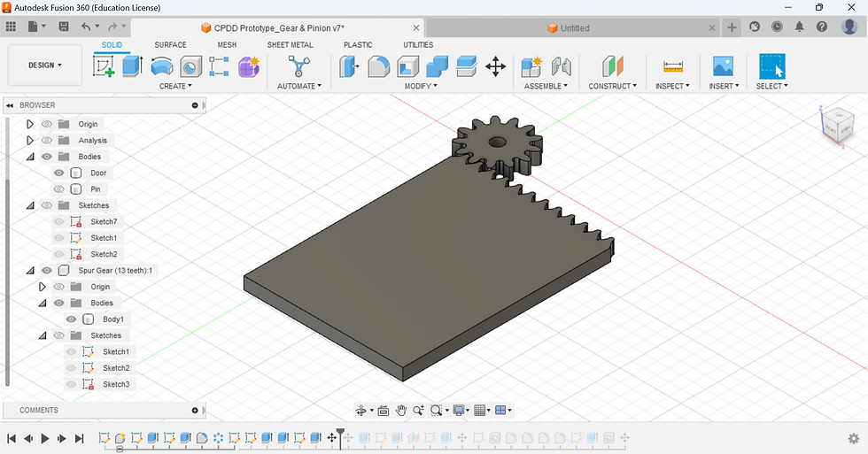Hide Spur Gear (13 teeth):1 component
This screenshot has height=454, width=868.
[46, 271]
